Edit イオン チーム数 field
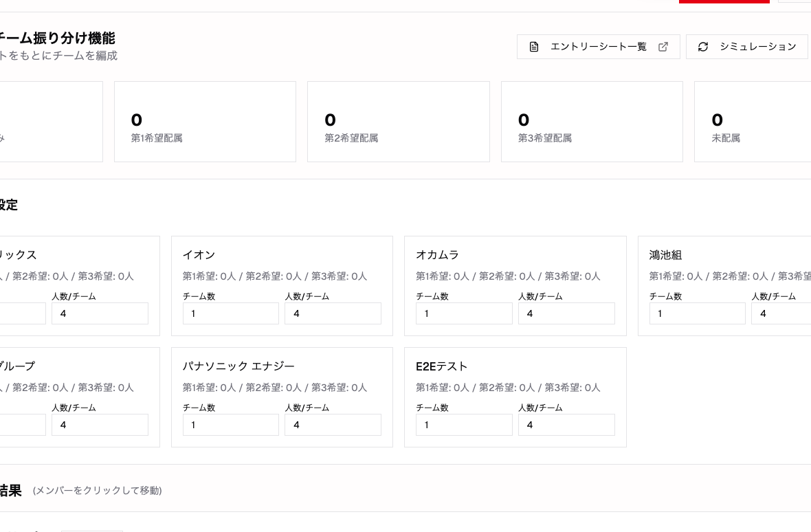The width and height of the screenshot is (811, 532). pos(231,313)
